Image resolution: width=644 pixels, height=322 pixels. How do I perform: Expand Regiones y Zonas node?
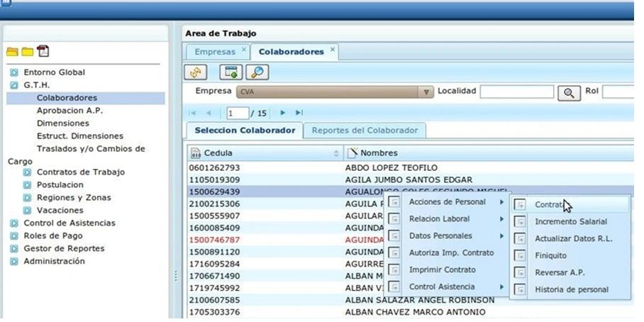coord(28,198)
